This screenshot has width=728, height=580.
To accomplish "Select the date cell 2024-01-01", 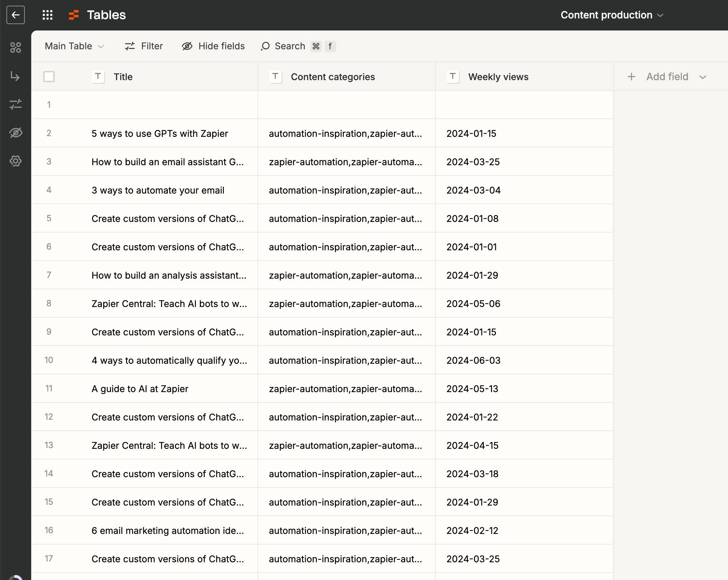I will coord(524,247).
